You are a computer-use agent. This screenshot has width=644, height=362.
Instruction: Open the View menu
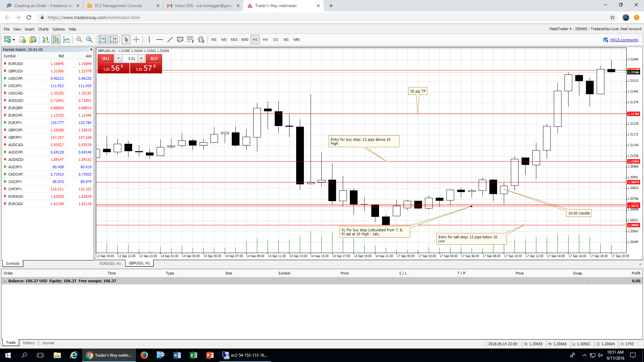pos(17,29)
